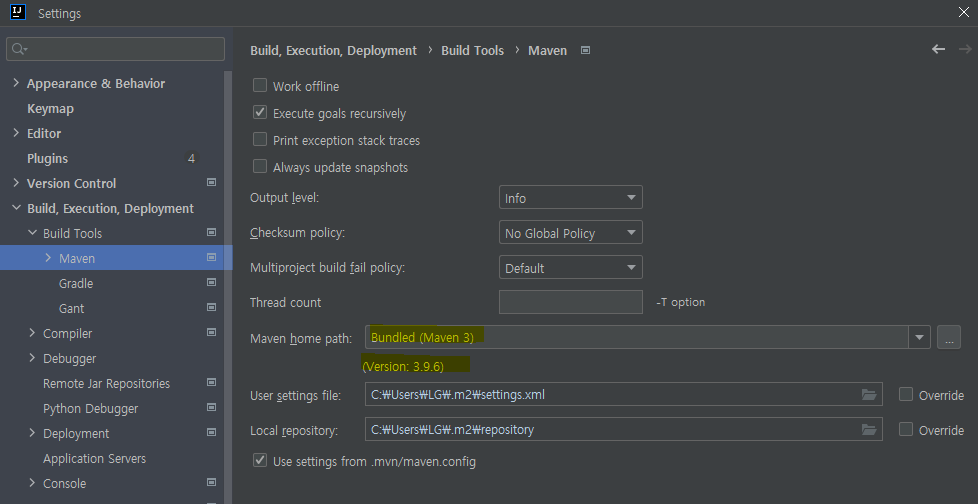Click Build, Execution, Deployment breadcrumb
Image resolution: width=978 pixels, height=504 pixels.
click(x=333, y=51)
